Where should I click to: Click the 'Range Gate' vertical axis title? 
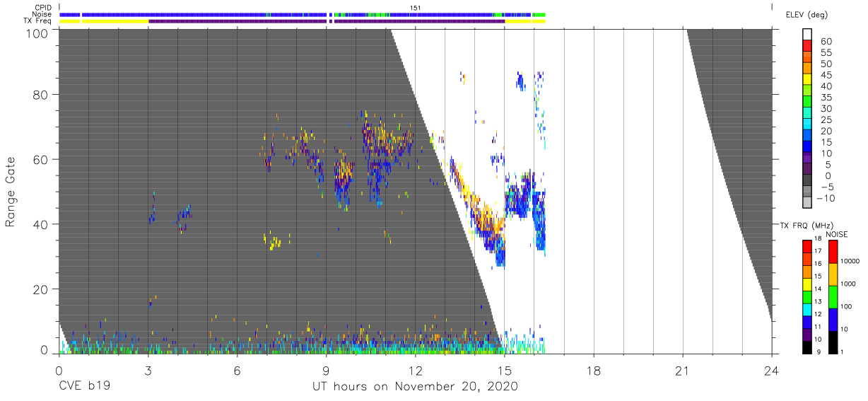pos(11,192)
